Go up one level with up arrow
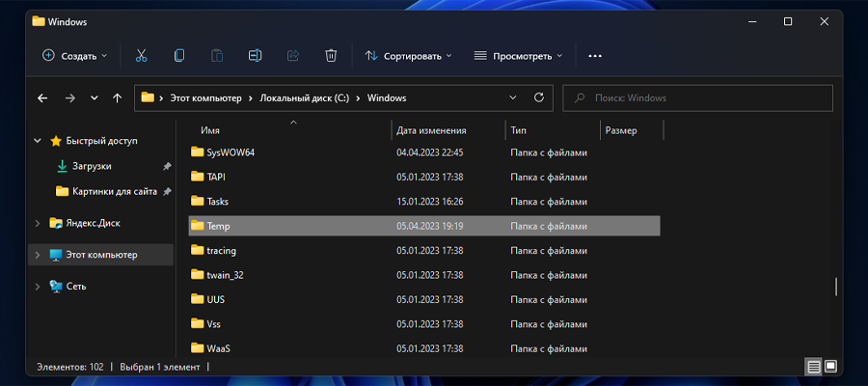Image resolution: width=868 pixels, height=386 pixels. click(117, 98)
